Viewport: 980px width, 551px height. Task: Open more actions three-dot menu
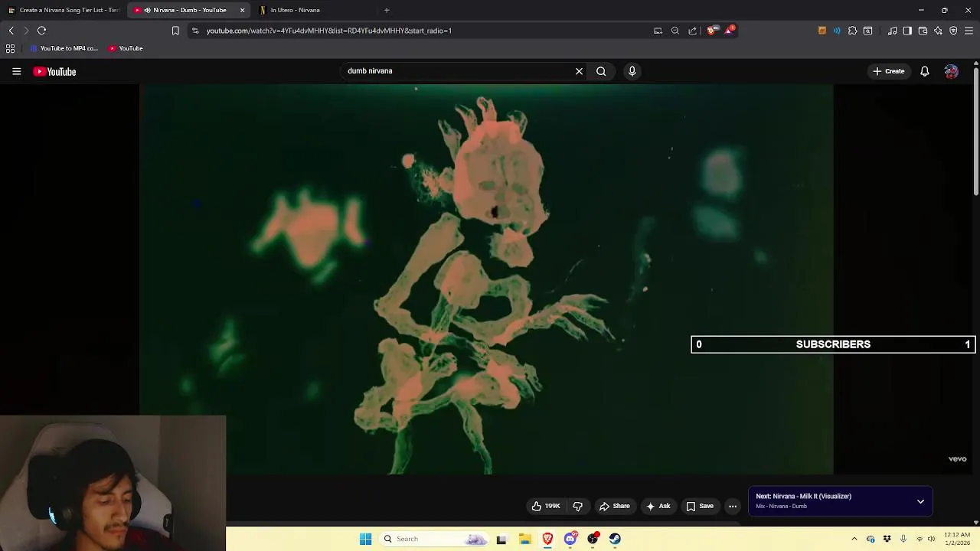(x=733, y=506)
